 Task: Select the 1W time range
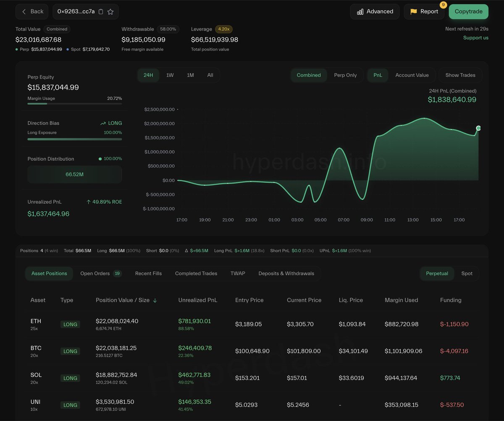(x=170, y=75)
